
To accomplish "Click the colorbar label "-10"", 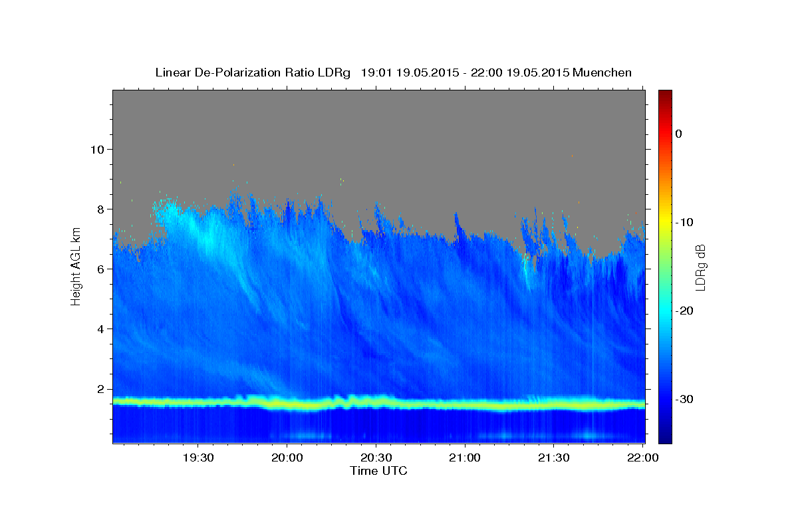I will click(685, 222).
